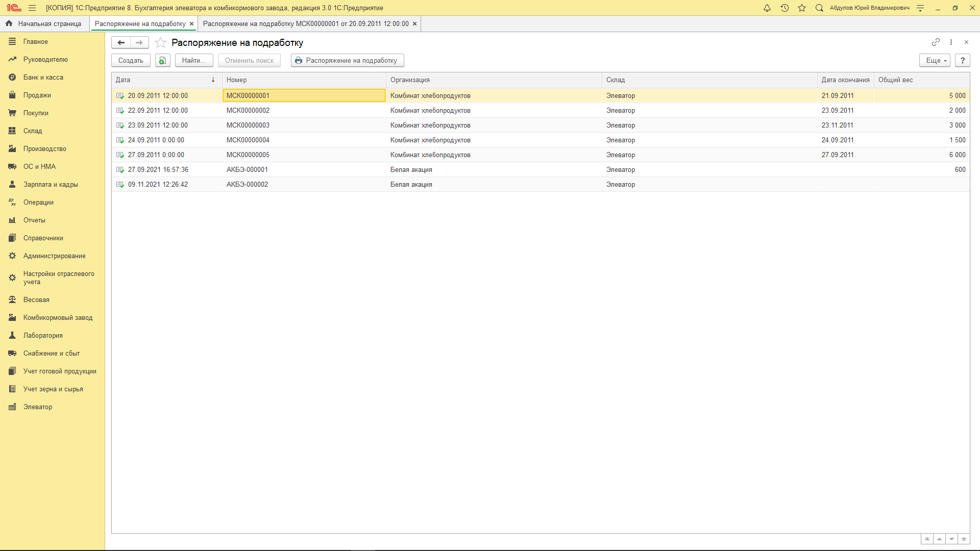Open the Банк и касса section
Image resolution: width=980 pixels, height=551 pixels.
pyautogui.click(x=52, y=78)
